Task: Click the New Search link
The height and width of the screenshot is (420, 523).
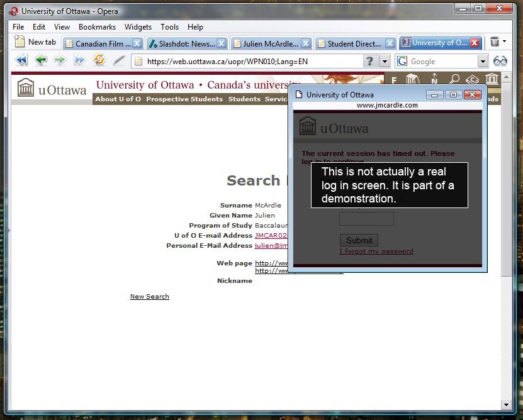Action: [149, 296]
